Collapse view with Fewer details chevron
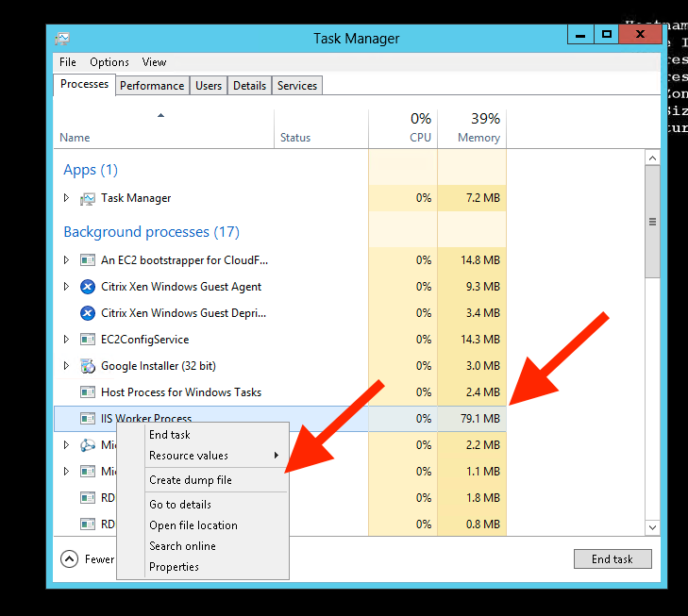 pyautogui.click(x=69, y=558)
